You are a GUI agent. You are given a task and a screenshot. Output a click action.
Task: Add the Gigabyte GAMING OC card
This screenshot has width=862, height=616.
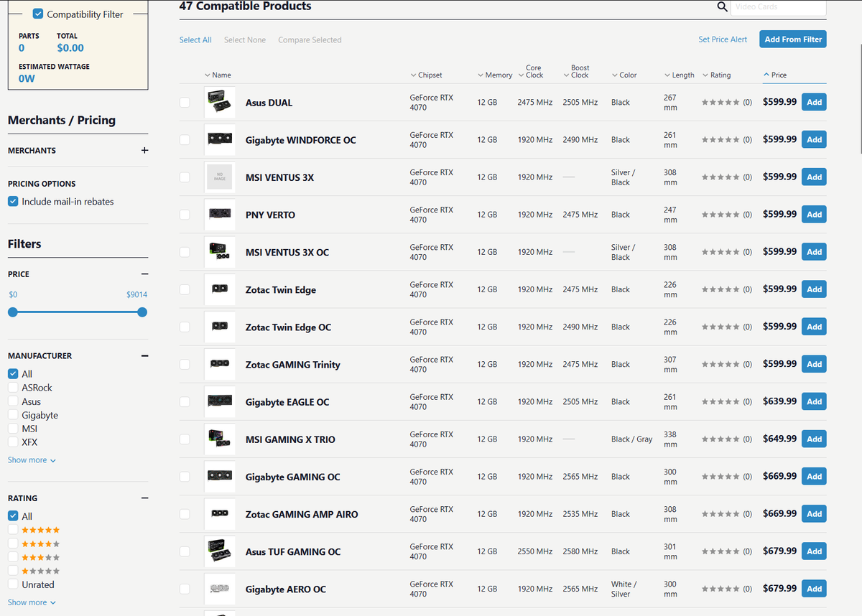click(x=814, y=476)
